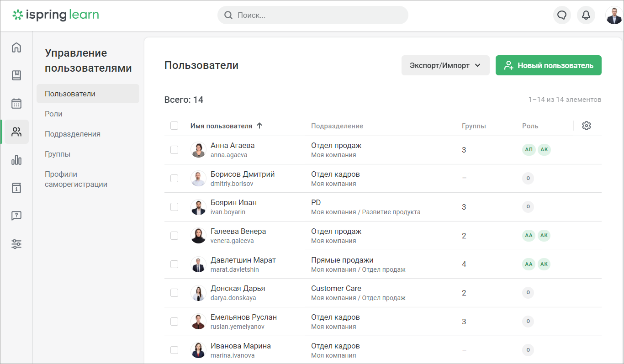Click the О role badge for Борисов Дмитрий
624x364 pixels.
coord(528,179)
